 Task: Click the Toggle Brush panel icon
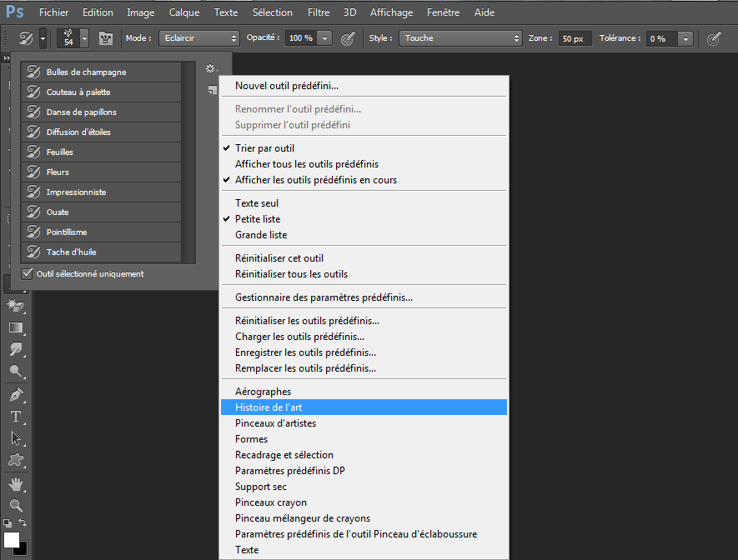106,38
